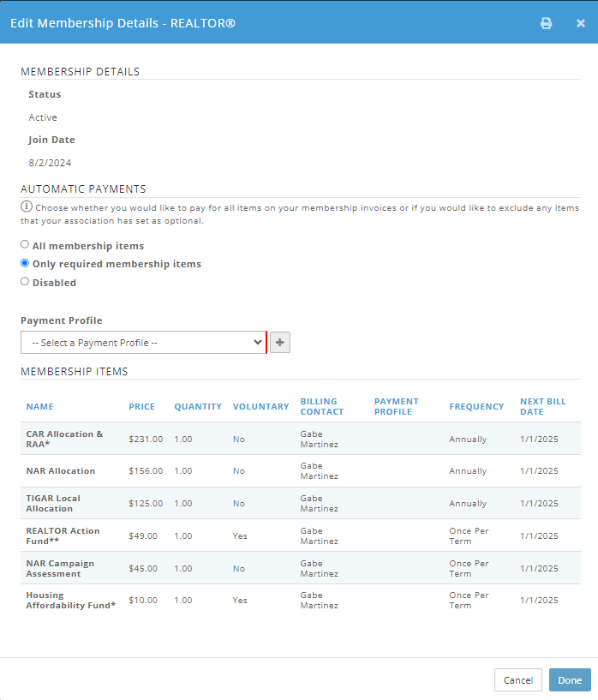
Task: Select the Housing Affordability Fund* item name
Action: [x=71, y=601]
